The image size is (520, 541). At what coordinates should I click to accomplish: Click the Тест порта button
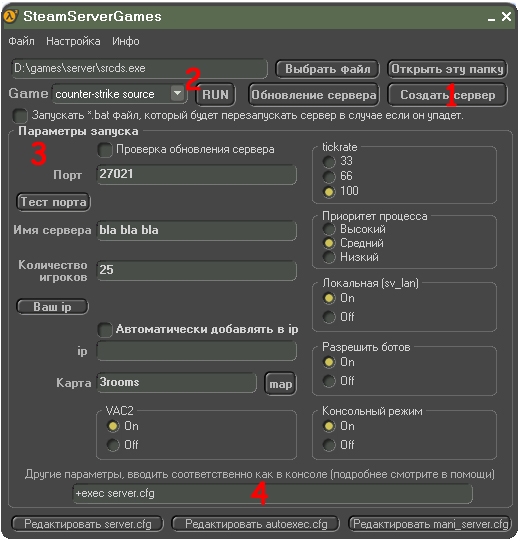pyautogui.click(x=53, y=202)
